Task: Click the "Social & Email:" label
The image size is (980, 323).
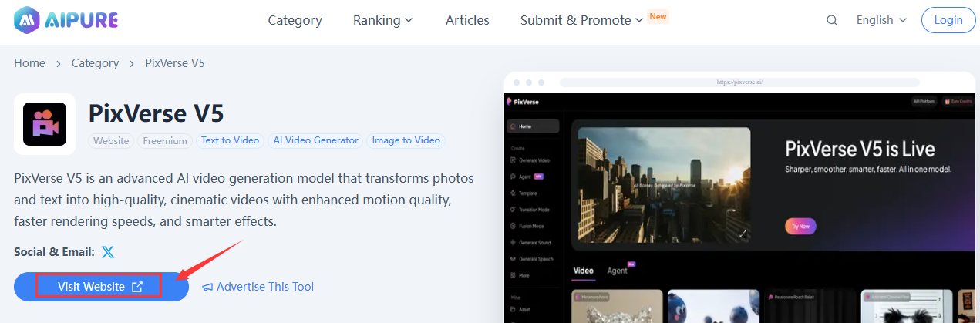Action: click(x=54, y=252)
